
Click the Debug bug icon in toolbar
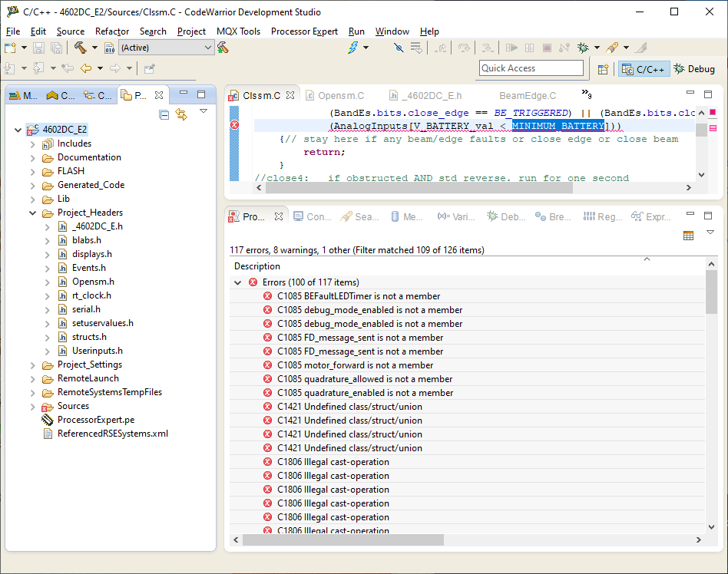click(x=583, y=48)
